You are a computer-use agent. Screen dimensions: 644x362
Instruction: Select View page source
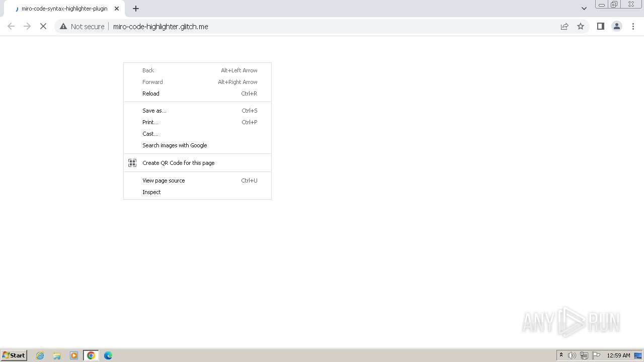coord(197,180)
